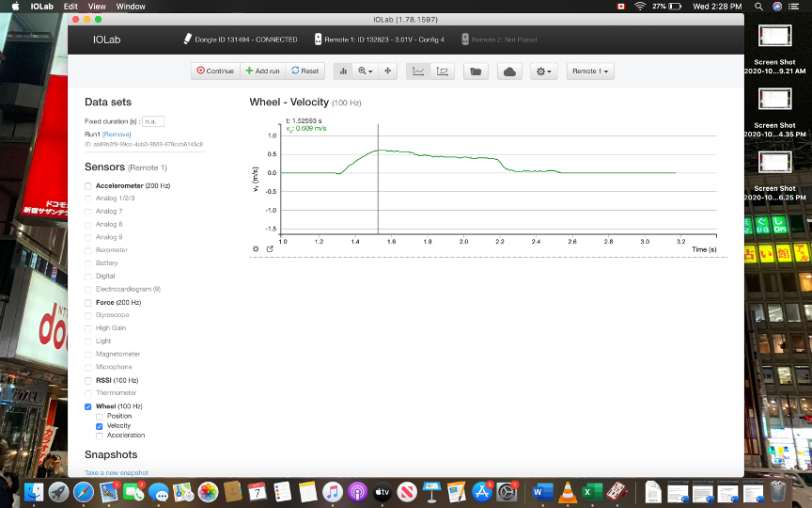Screen dimensions: 812x508
Task: Click the Remote 2 Not Paired icon
Action: tap(465, 39)
